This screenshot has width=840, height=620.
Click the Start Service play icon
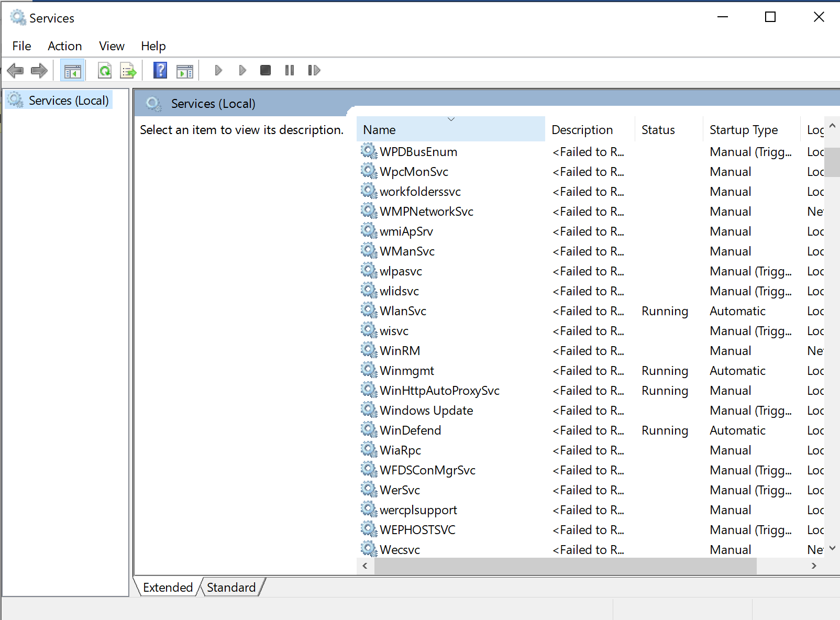pos(218,70)
